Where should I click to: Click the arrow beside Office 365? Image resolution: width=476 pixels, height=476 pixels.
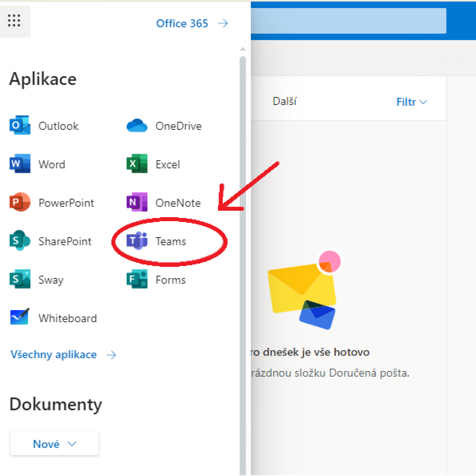pos(223,23)
